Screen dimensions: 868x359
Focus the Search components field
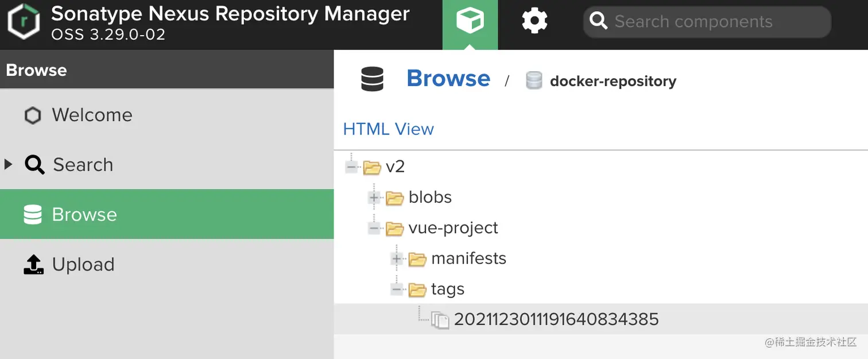coord(707,22)
